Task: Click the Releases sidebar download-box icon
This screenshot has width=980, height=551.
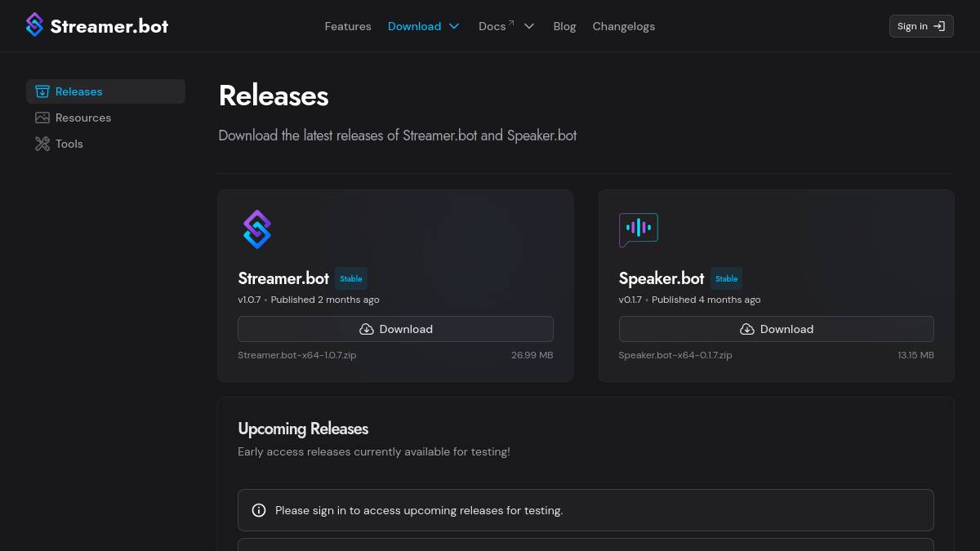Action: click(x=42, y=91)
